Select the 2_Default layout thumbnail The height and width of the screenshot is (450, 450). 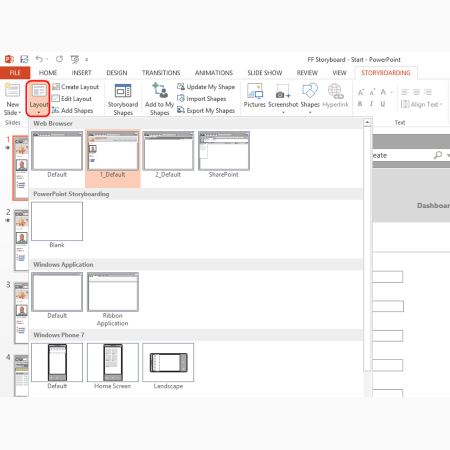(168, 155)
